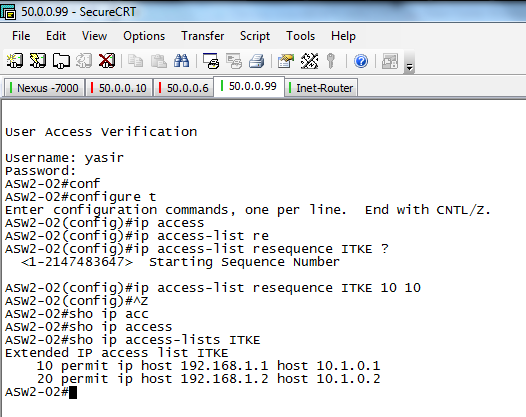Viewport: 526px width, 417px height.
Task: Click the Paste clipboard icon
Action: coord(159,61)
